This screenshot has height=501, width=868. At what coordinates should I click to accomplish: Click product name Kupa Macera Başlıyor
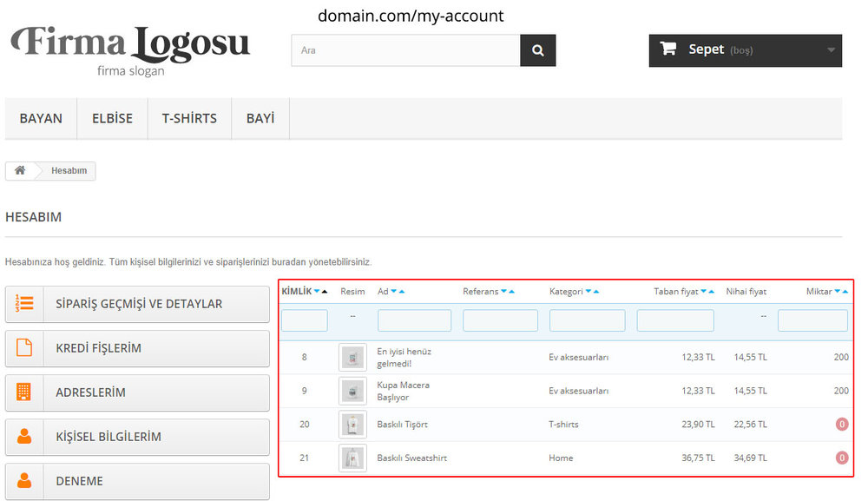click(403, 391)
